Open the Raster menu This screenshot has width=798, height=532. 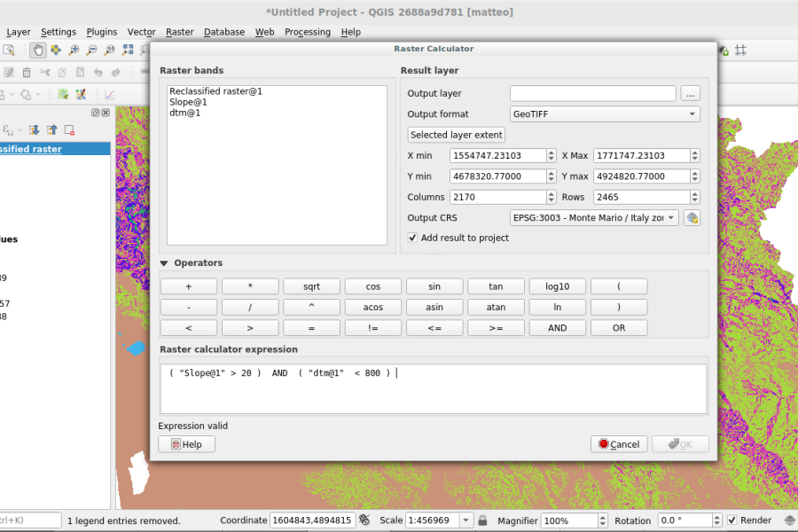pyautogui.click(x=179, y=31)
